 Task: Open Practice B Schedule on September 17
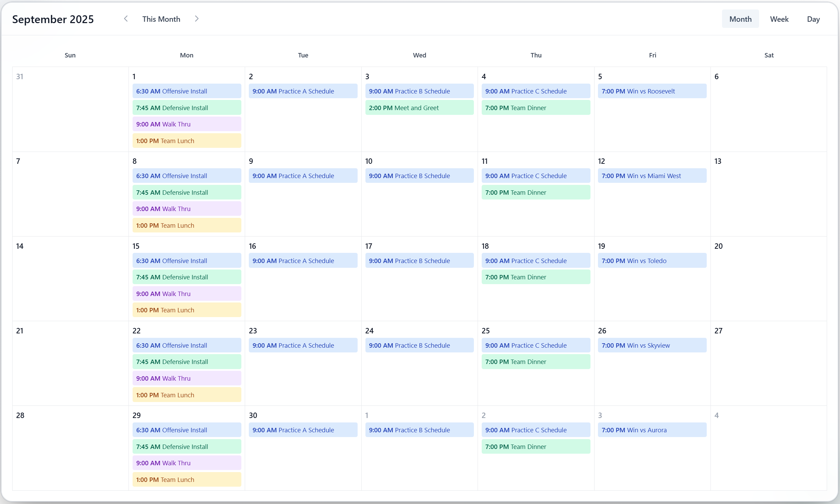point(419,261)
